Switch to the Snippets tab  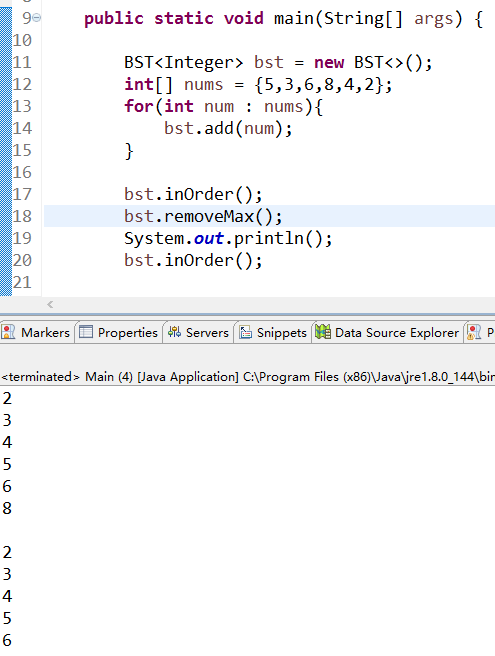pos(273,333)
